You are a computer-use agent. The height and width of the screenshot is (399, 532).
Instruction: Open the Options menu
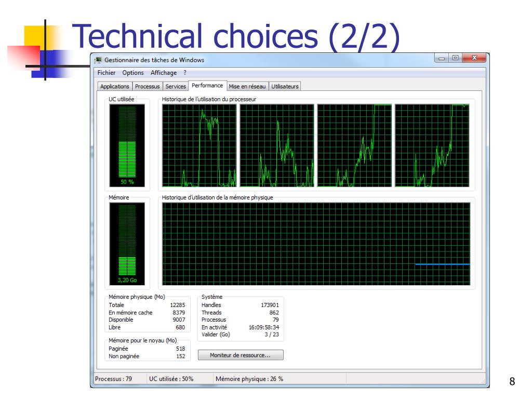pyautogui.click(x=132, y=73)
